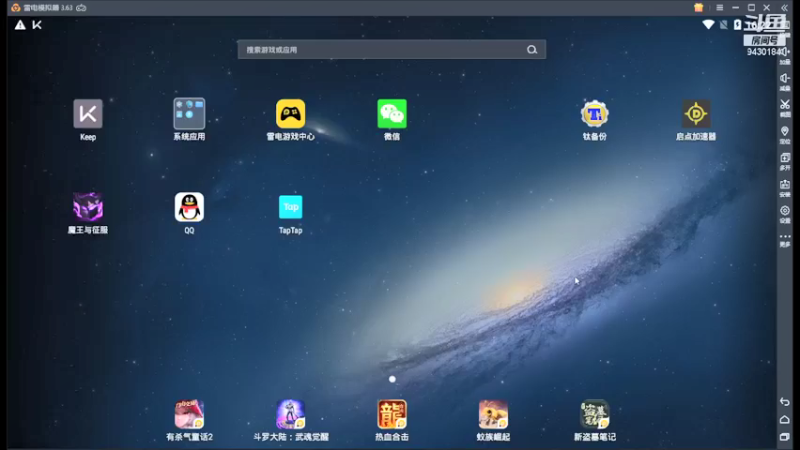Click the Android back arrow button
The height and width of the screenshot is (450, 800).
(x=785, y=402)
